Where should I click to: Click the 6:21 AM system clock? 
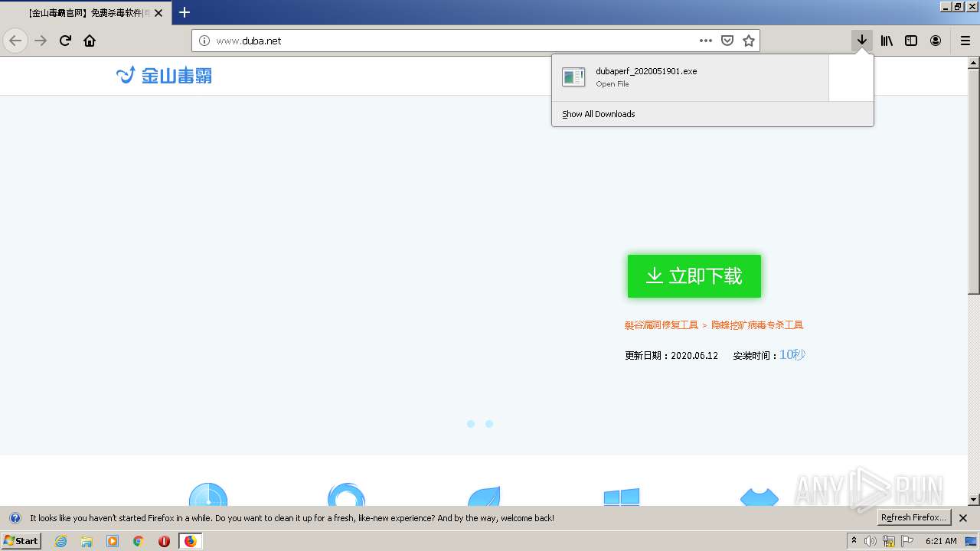pyautogui.click(x=941, y=541)
